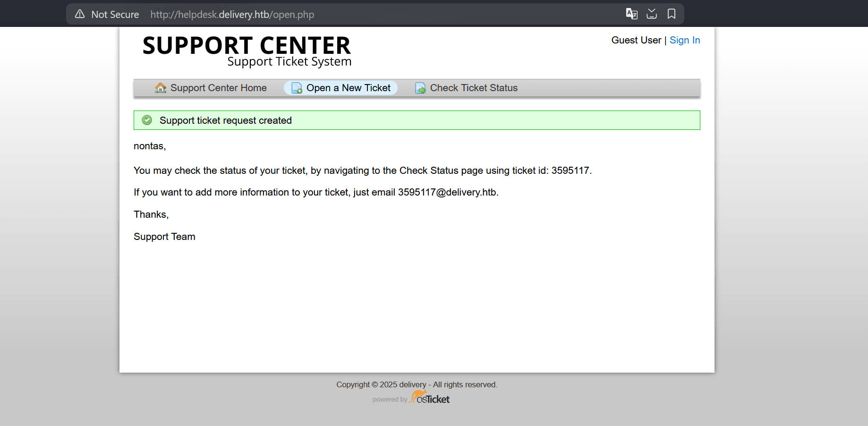Open the Support Center Home tab

tap(218, 88)
